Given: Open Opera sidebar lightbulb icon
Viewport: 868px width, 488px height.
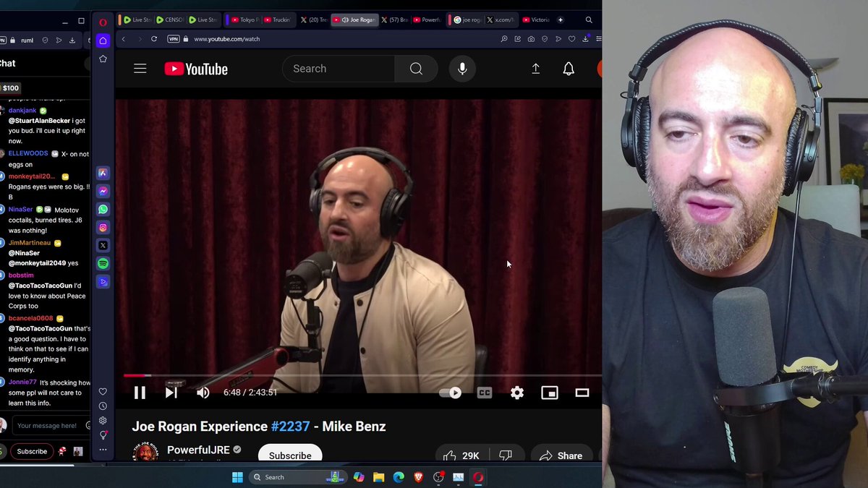Looking at the screenshot, I should (103, 435).
